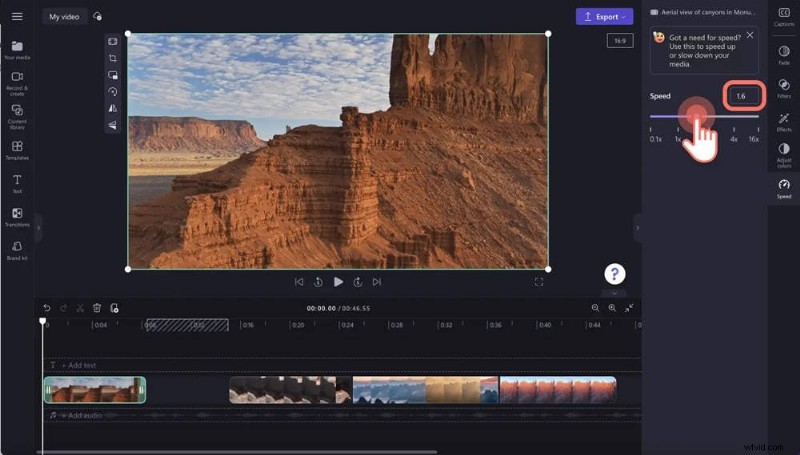Skip to the end of video
This screenshot has width=800, height=455.
[377, 282]
